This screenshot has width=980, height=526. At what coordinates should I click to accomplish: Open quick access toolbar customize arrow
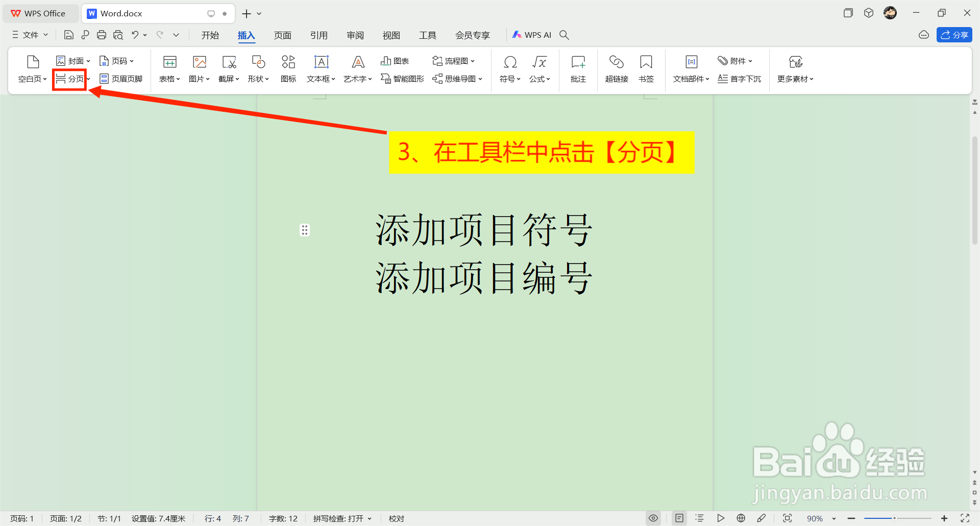tap(176, 35)
